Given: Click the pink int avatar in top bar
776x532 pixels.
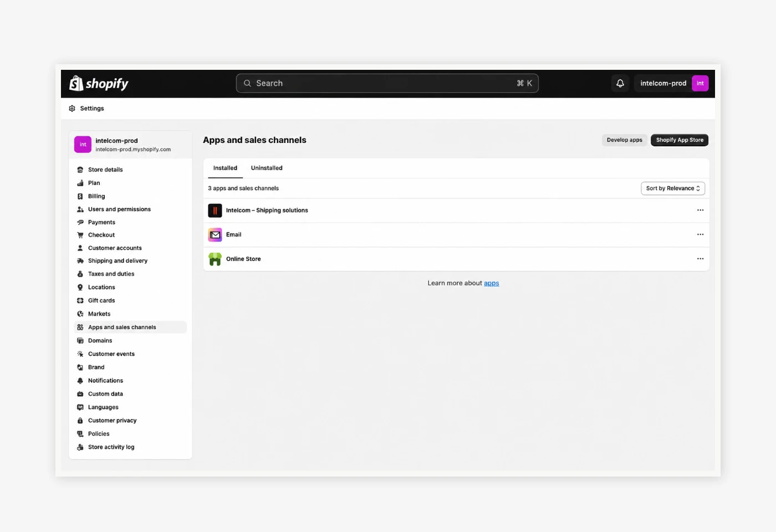Looking at the screenshot, I should (x=700, y=83).
